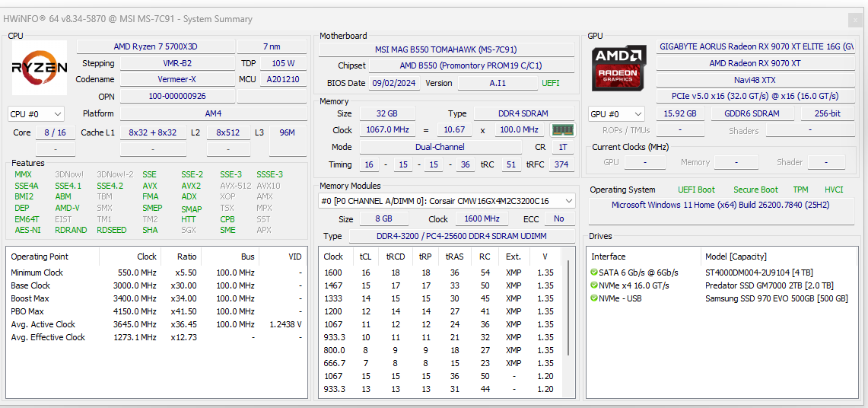Click the tRAS column header
The image size is (868, 408).
[x=454, y=257]
